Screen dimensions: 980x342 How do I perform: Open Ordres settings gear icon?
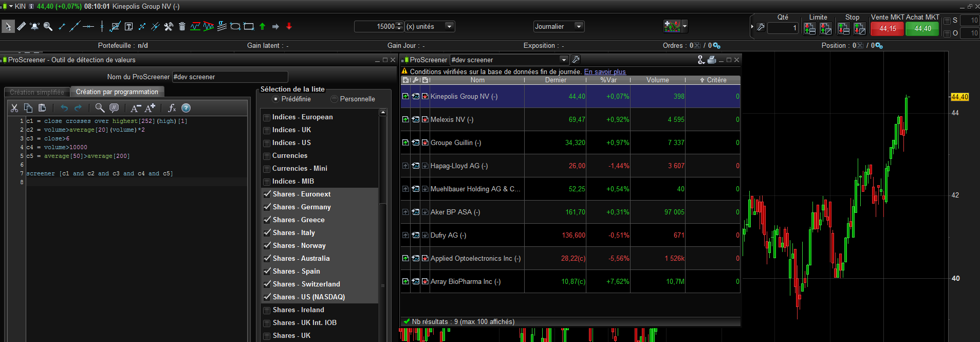point(717,46)
